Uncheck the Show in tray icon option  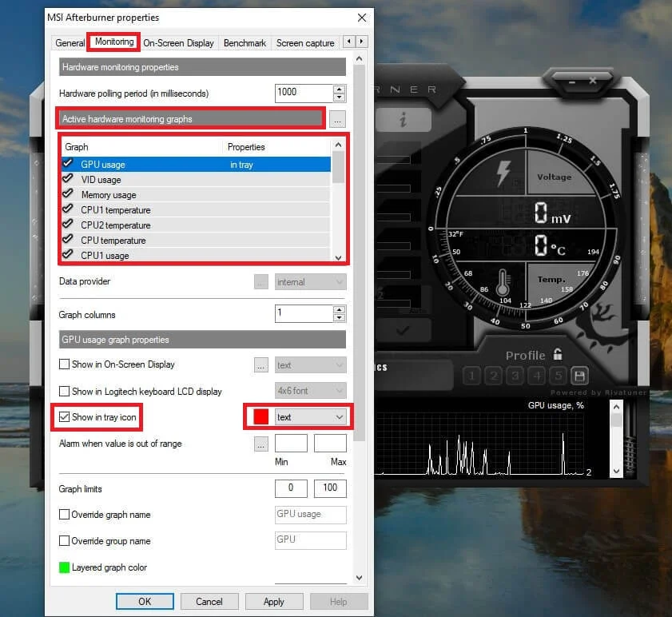65,417
